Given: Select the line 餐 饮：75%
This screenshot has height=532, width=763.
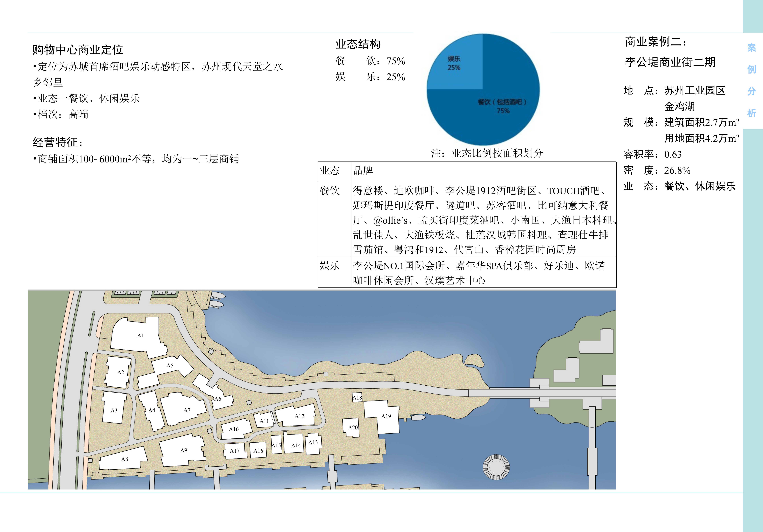Looking at the screenshot, I should [370, 61].
